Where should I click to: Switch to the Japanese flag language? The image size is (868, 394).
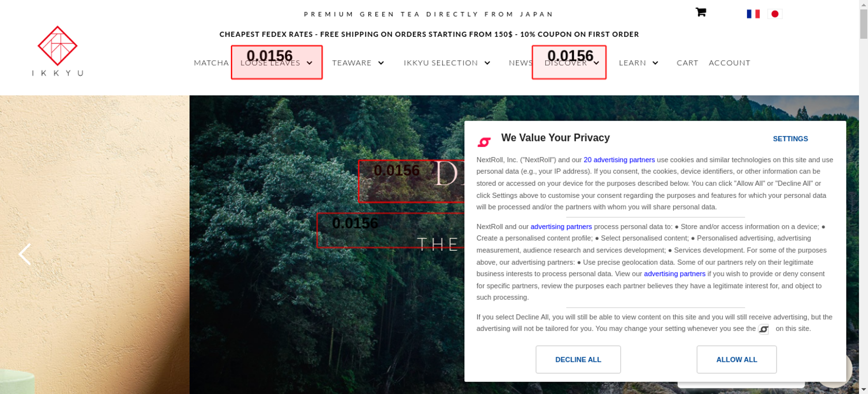tap(775, 14)
